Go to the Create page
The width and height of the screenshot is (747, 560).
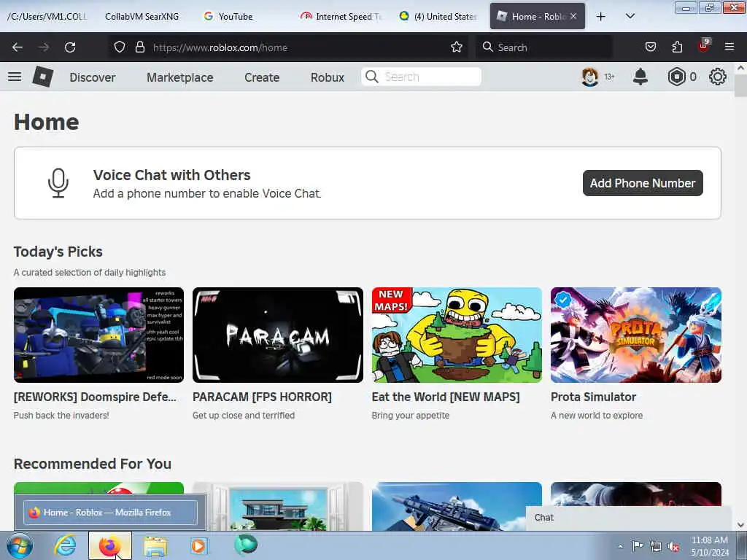[262, 77]
